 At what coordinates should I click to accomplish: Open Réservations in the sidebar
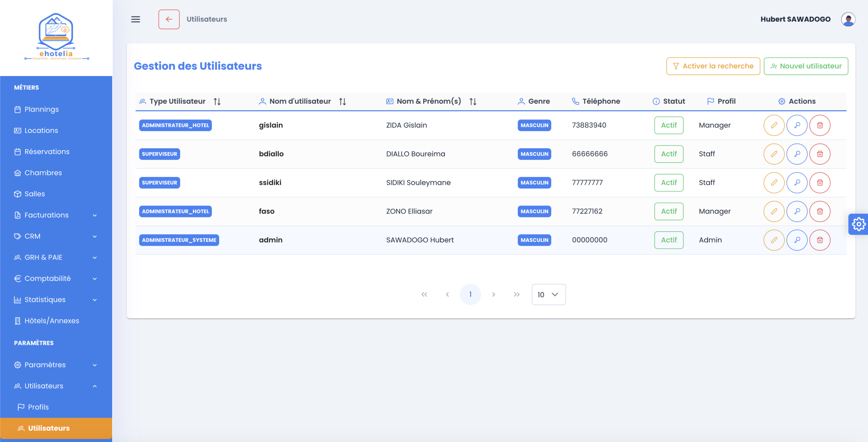tap(47, 152)
